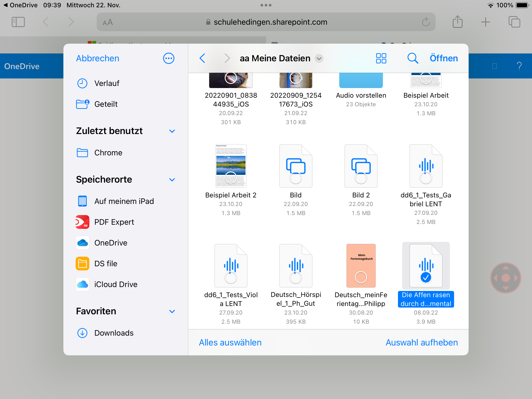Image resolution: width=532 pixels, height=399 pixels.
Task: Tap the search magnifier icon
Action: pos(413,58)
